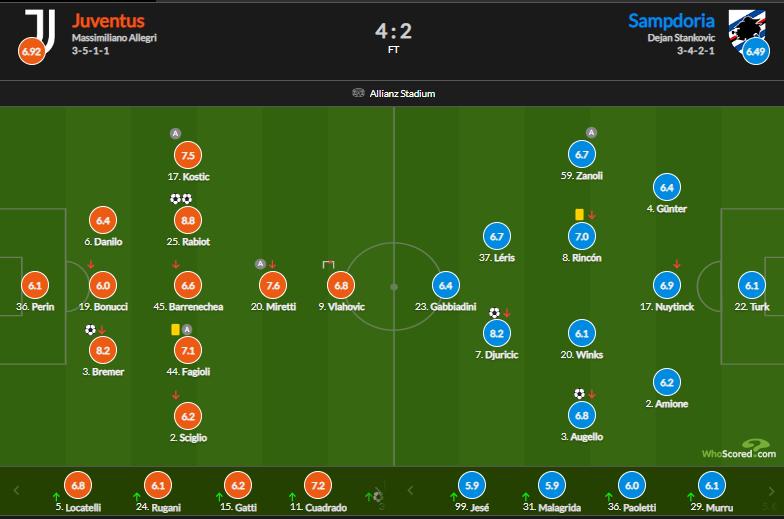This screenshot has width=784, height=519.
Task: Click Sampdoria bench's left chevron
Action: pyautogui.click(x=412, y=491)
